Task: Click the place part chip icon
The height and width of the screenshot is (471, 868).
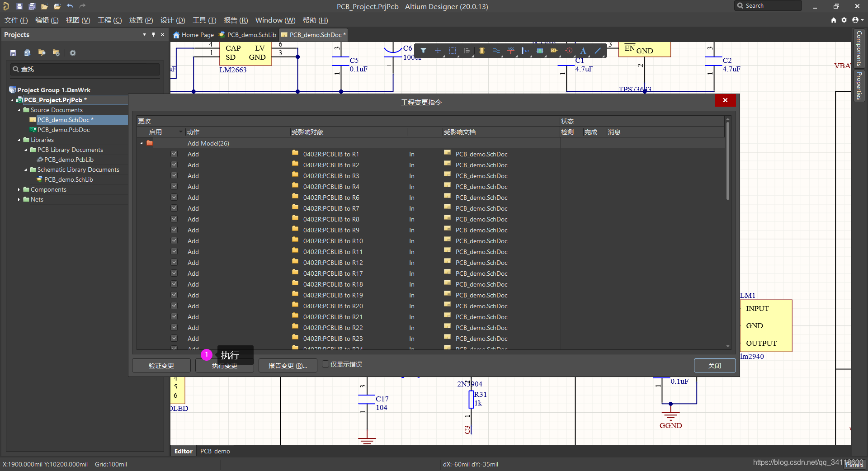Action: (x=482, y=51)
